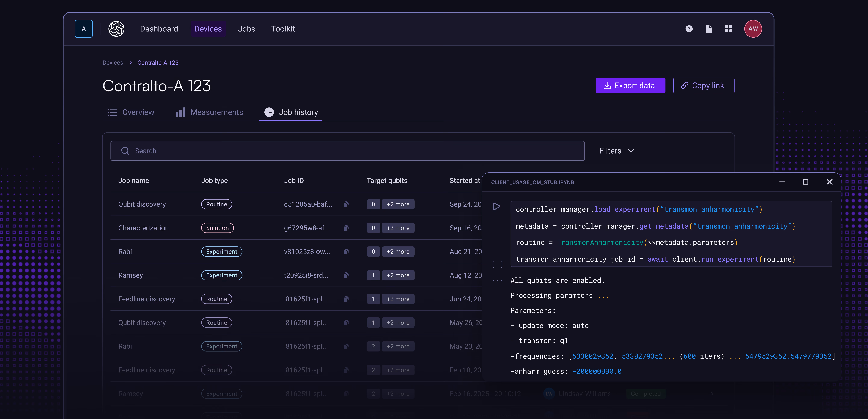Screen dimensions: 868x420
Task: Minimize the notebook stub panel
Action: [x=782, y=182]
